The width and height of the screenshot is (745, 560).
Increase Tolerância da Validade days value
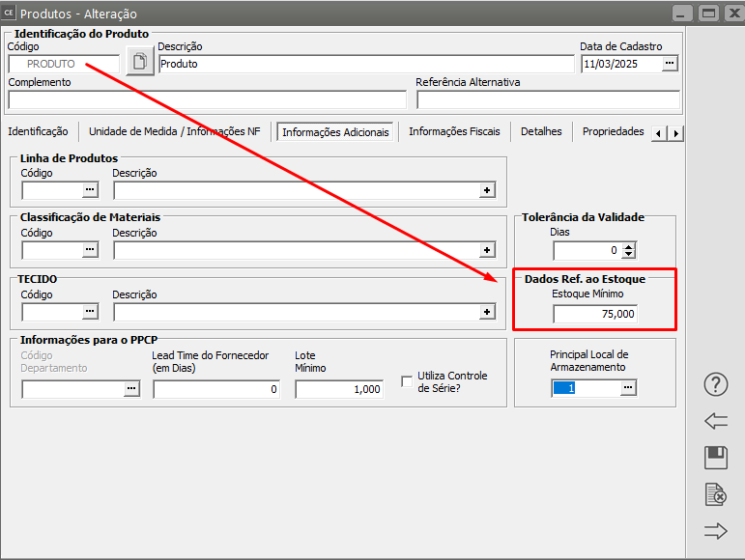tap(629, 246)
